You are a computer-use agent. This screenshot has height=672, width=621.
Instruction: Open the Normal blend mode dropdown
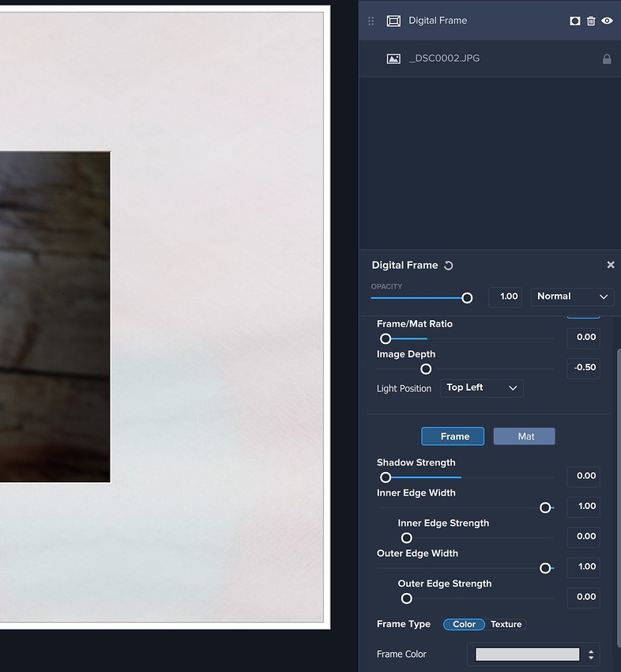[572, 296]
